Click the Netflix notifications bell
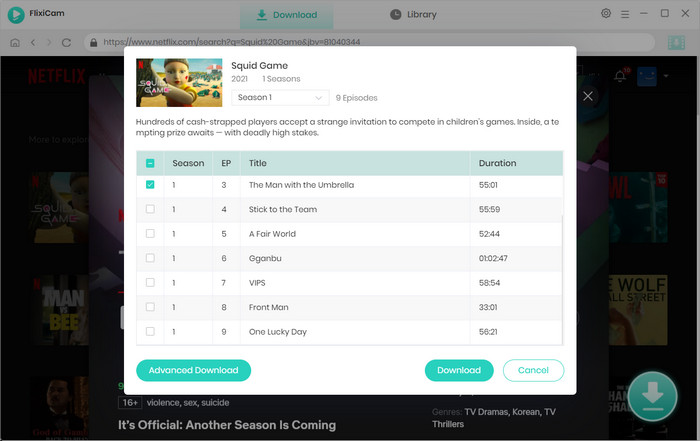The image size is (700, 441). pos(620,76)
